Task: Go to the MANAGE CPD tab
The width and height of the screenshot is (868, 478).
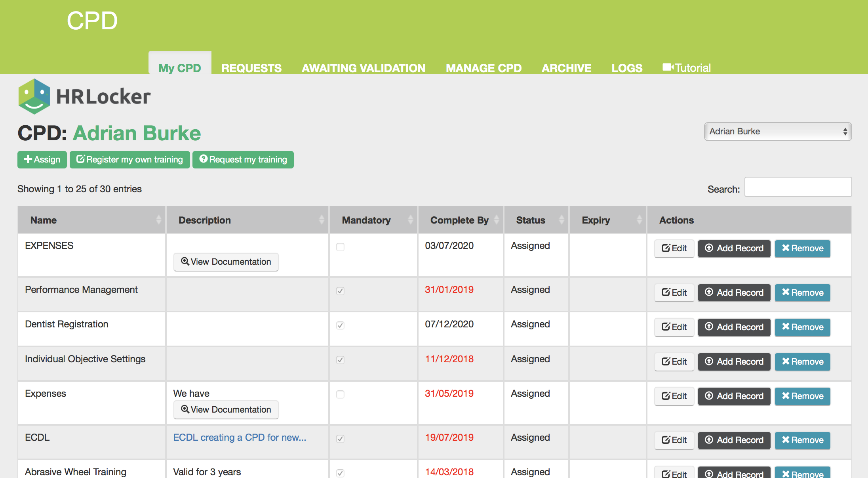Action: click(x=483, y=68)
